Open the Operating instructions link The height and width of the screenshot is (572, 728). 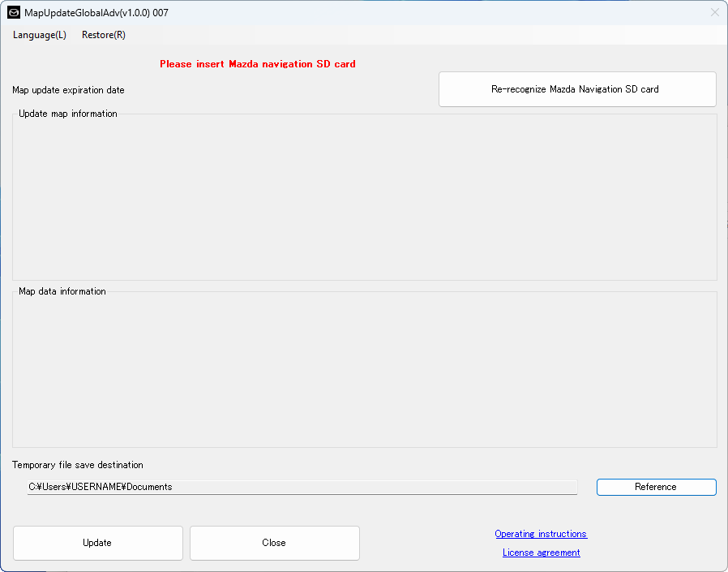[x=541, y=534]
